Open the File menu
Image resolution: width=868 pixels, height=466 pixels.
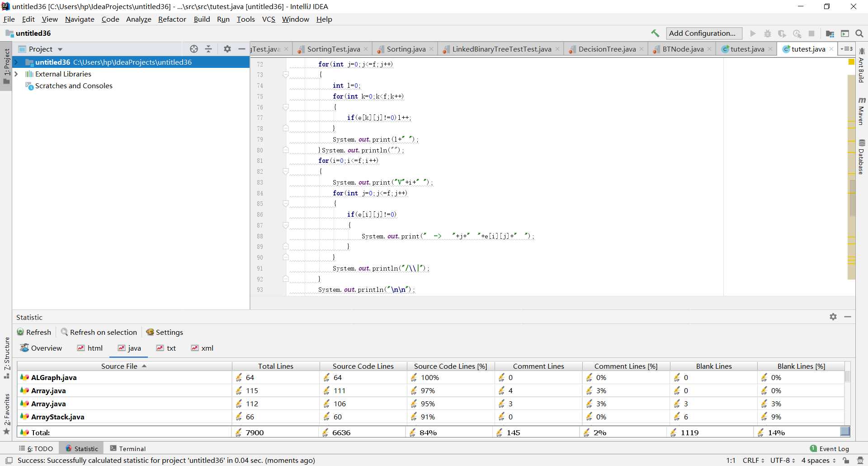[9, 19]
